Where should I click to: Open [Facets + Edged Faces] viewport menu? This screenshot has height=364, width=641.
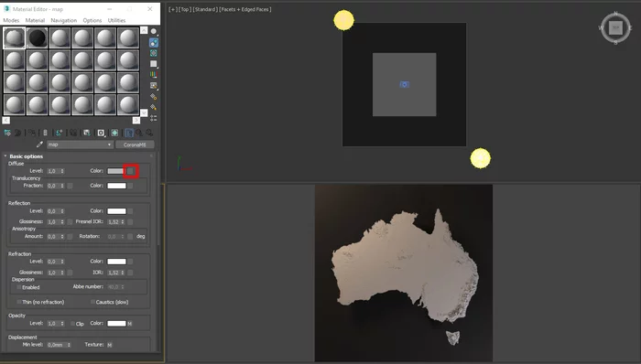245,9
